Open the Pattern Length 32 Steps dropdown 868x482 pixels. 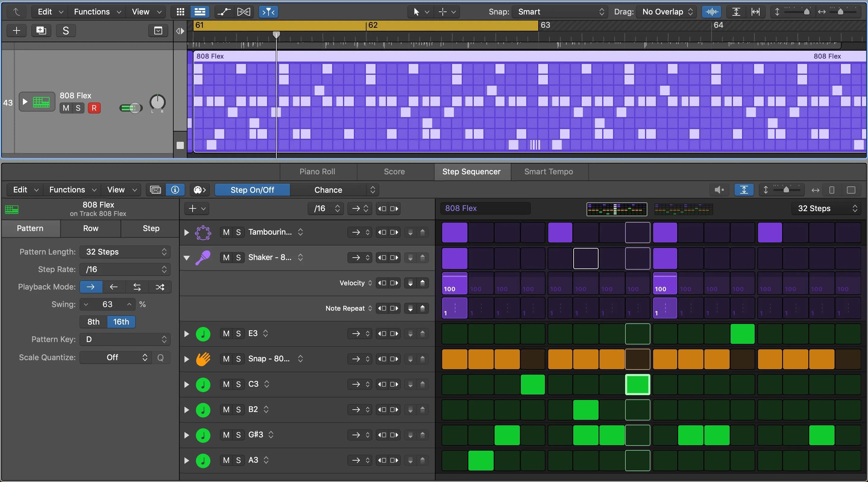click(x=124, y=252)
